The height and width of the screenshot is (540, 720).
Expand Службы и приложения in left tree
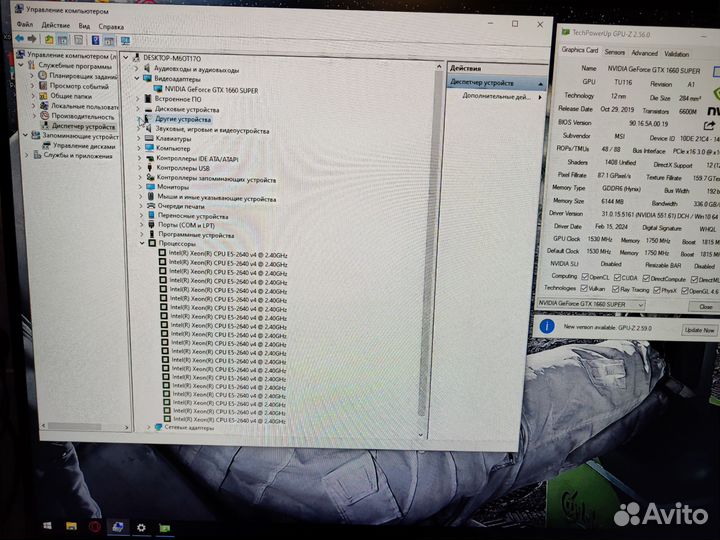click(x=27, y=155)
